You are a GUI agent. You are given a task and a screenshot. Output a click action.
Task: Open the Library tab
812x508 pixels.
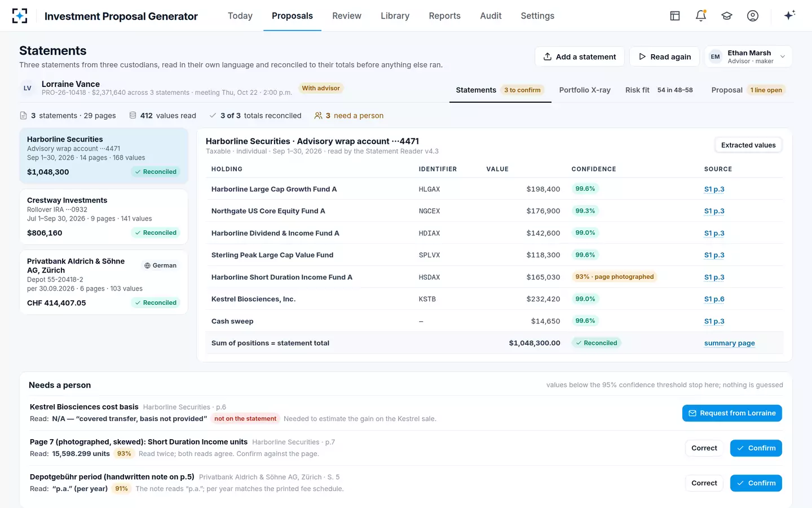(x=395, y=16)
